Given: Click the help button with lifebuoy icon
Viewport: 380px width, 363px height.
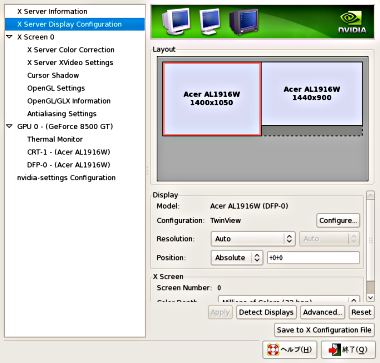Looking at the screenshot, I should tap(289, 349).
